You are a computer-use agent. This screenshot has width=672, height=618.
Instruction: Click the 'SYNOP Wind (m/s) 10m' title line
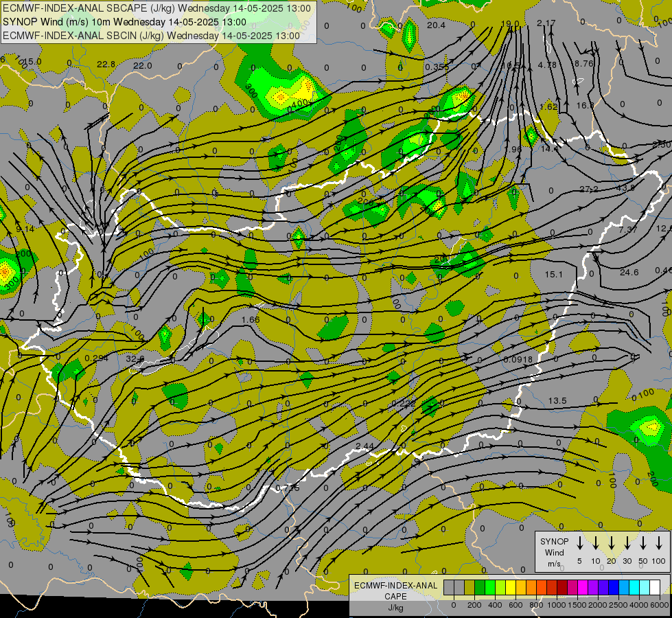(x=124, y=22)
